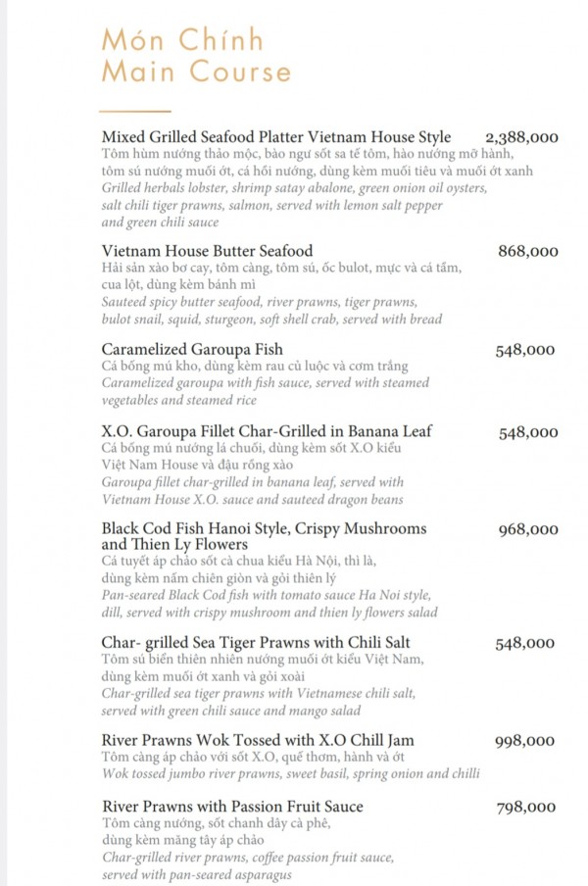The height and width of the screenshot is (886, 588).
Task: Click the Main Course heading text
Action: [x=196, y=73]
